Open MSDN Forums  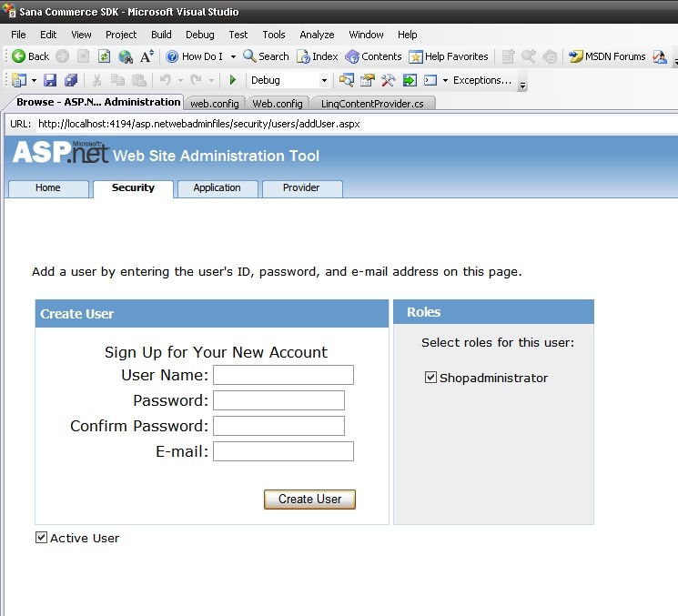pos(607,56)
